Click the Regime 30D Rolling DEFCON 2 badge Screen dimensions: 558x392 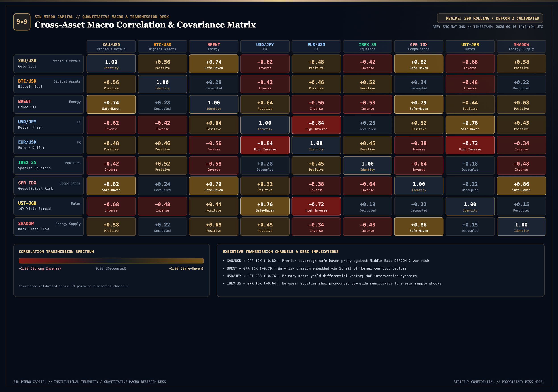(490, 18)
